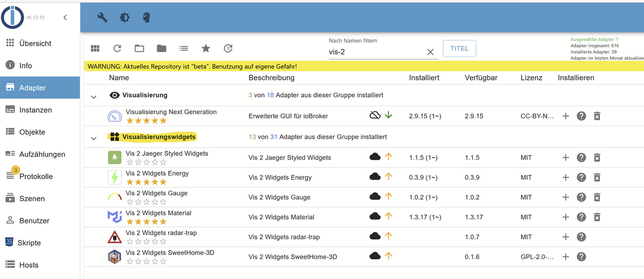The width and height of the screenshot is (644, 279).
Task: Collapse the Visualisierung group
Action: (x=94, y=97)
